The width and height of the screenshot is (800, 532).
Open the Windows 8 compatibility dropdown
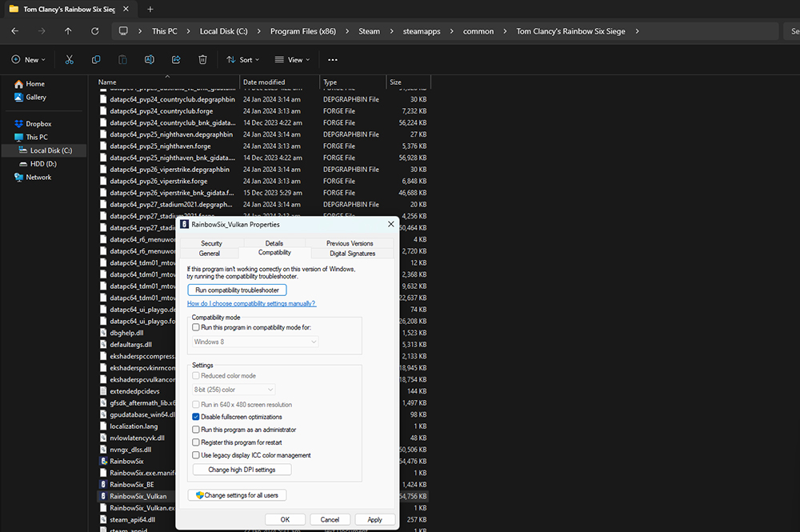tap(255, 342)
